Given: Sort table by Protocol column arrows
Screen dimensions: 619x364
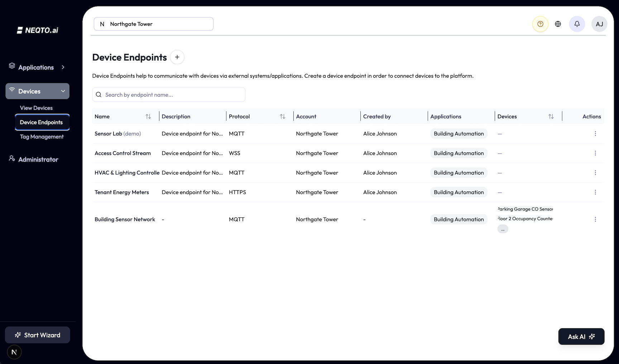Looking at the screenshot, I should coord(283,117).
